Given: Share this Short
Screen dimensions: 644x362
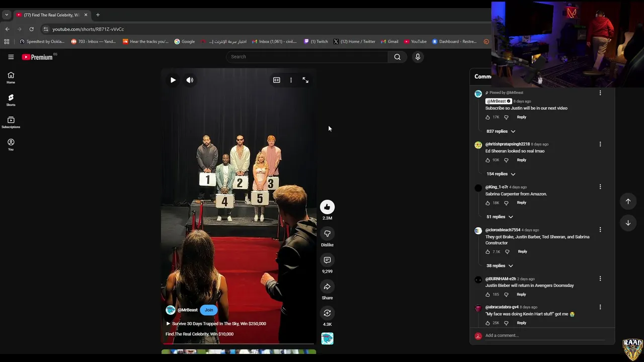Looking at the screenshot, I should [327, 287].
